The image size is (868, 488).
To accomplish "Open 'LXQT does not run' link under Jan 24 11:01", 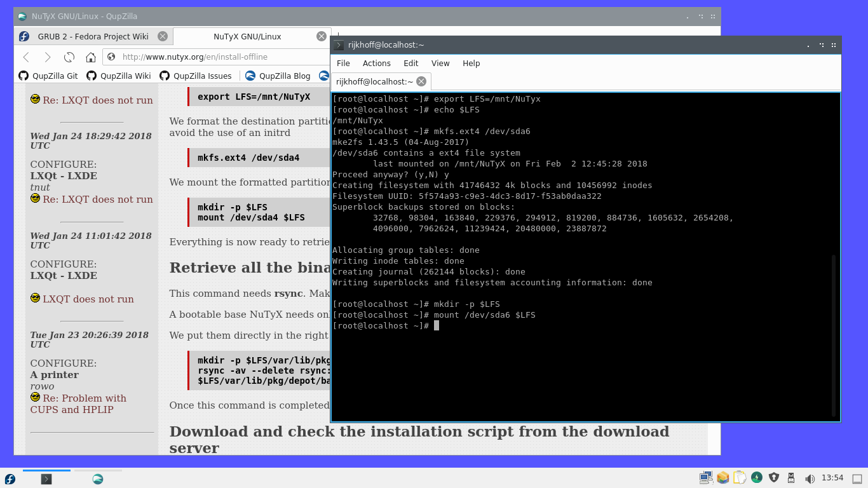I will (88, 299).
